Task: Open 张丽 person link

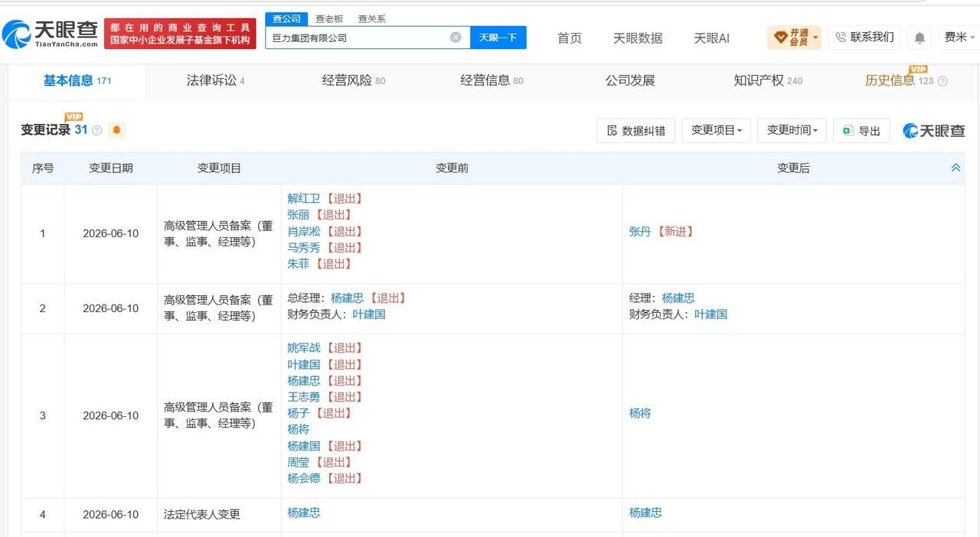Action: point(298,214)
